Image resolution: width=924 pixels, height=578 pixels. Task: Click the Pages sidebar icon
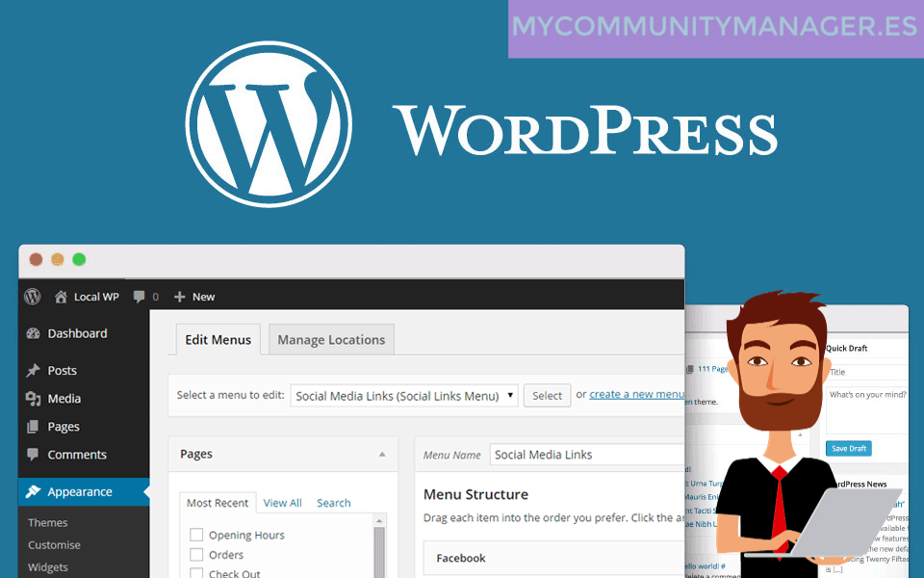[33, 427]
